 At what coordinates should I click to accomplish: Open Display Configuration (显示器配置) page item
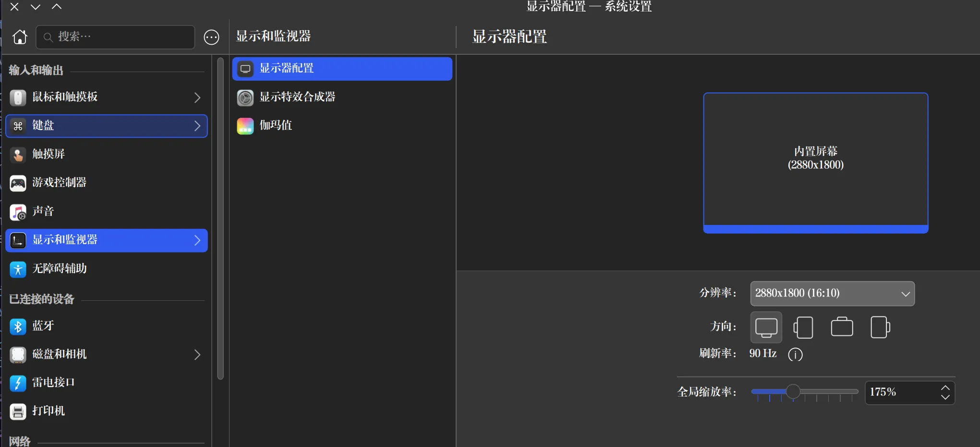coord(342,69)
